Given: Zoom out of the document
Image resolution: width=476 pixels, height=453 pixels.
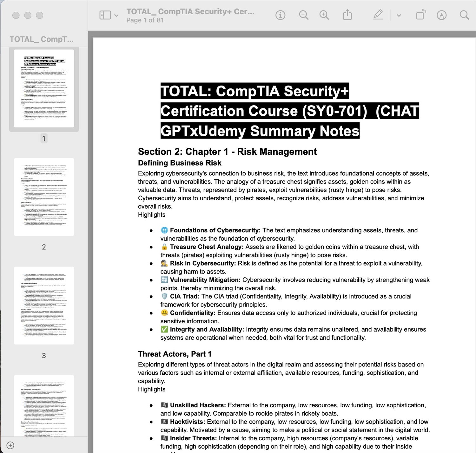Looking at the screenshot, I should pyautogui.click(x=304, y=15).
